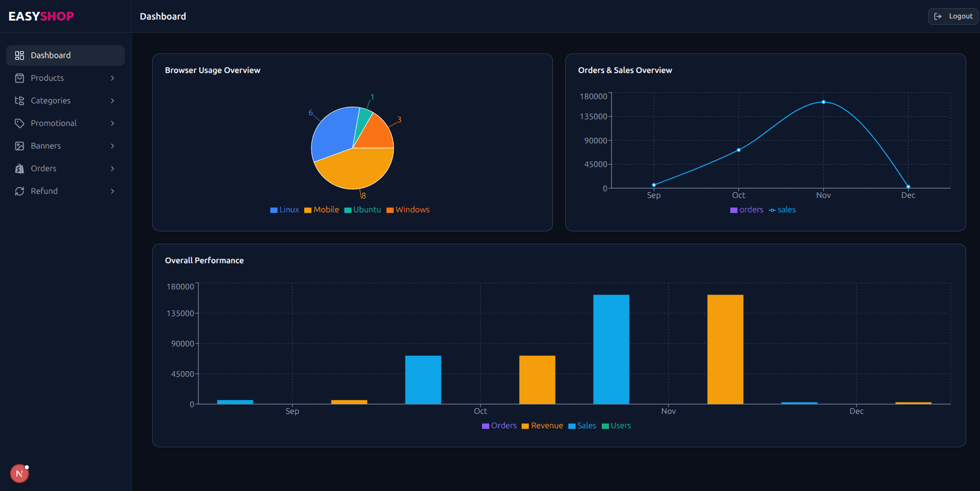Click the Products bag icon

click(x=20, y=78)
